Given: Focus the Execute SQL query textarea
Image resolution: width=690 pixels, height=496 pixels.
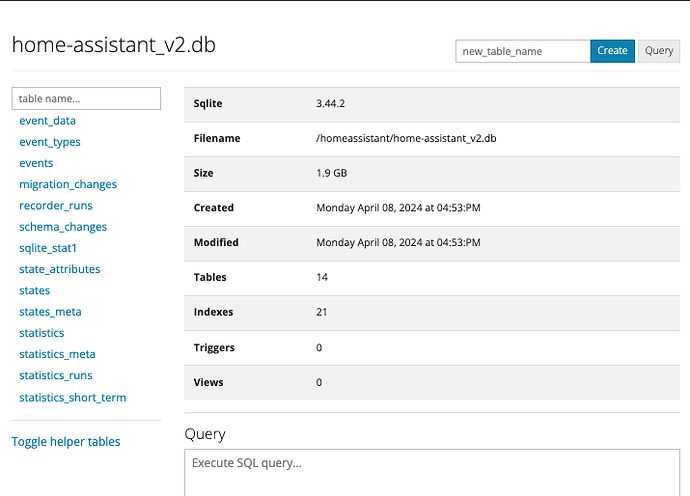Looking at the screenshot, I should pyautogui.click(x=432, y=474).
